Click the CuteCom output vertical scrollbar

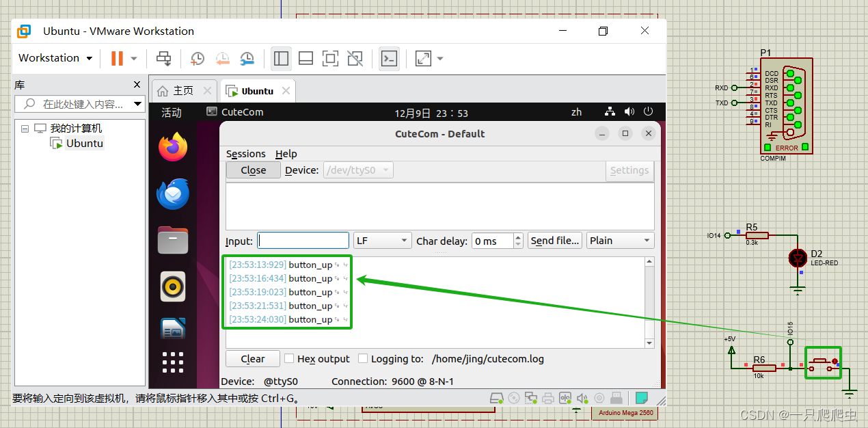pyautogui.click(x=649, y=302)
